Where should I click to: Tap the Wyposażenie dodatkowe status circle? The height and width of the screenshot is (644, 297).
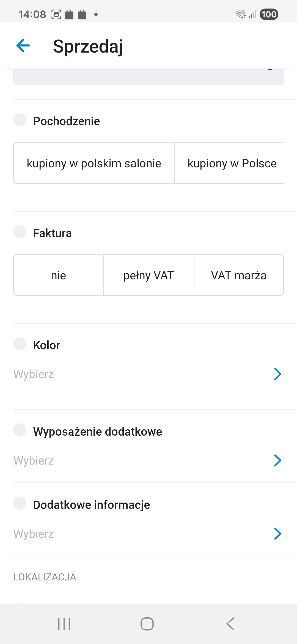point(20,430)
